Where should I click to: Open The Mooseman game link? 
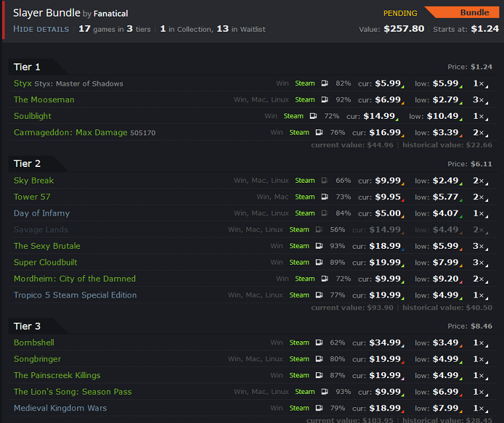[x=44, y=100]
